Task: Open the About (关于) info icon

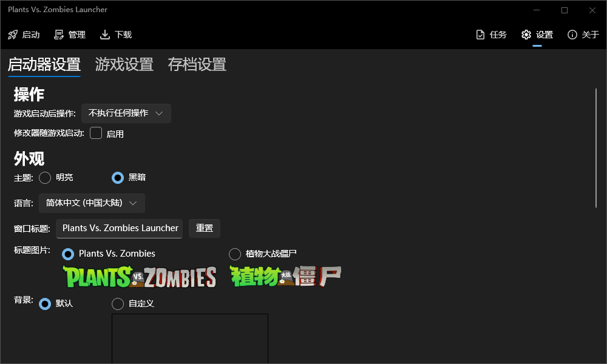Action: click(572, 35)
